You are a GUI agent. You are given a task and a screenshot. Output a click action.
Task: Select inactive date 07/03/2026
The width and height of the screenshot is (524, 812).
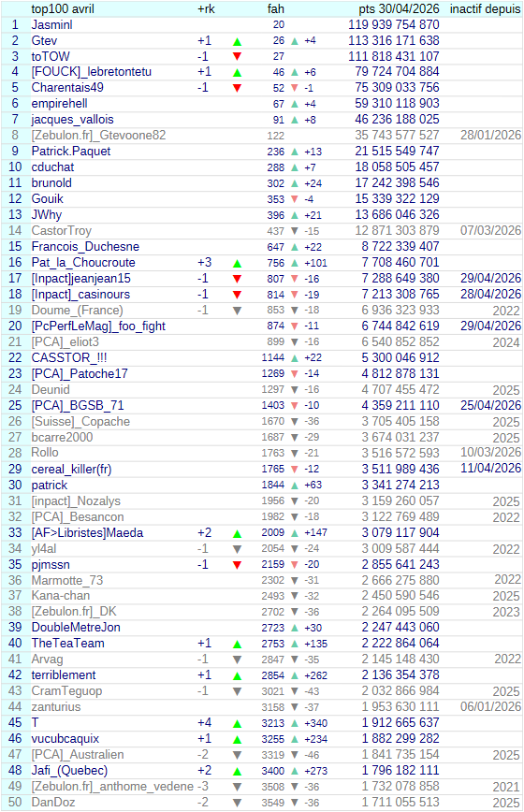click(x=490, y=230)
